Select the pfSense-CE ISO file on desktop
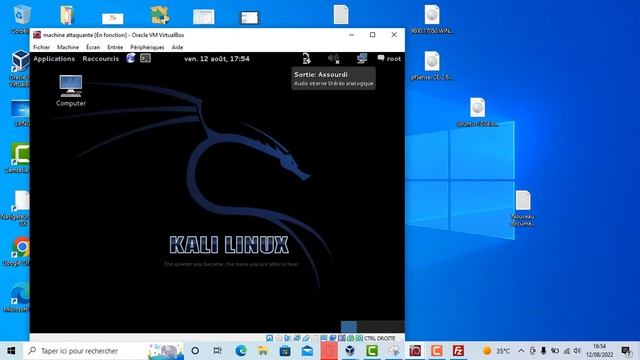 click(x=431, y=65)
